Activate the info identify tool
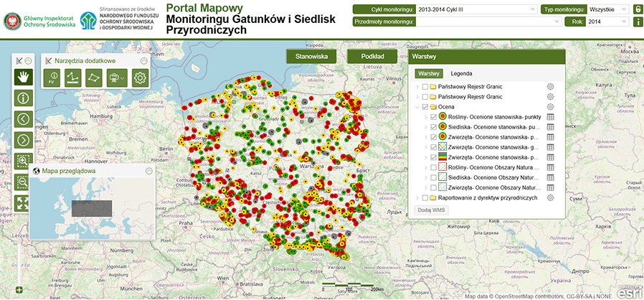Image resolution: width=644 pixels, height=300 pixels. pyautogui.click(x=22, y=98)
